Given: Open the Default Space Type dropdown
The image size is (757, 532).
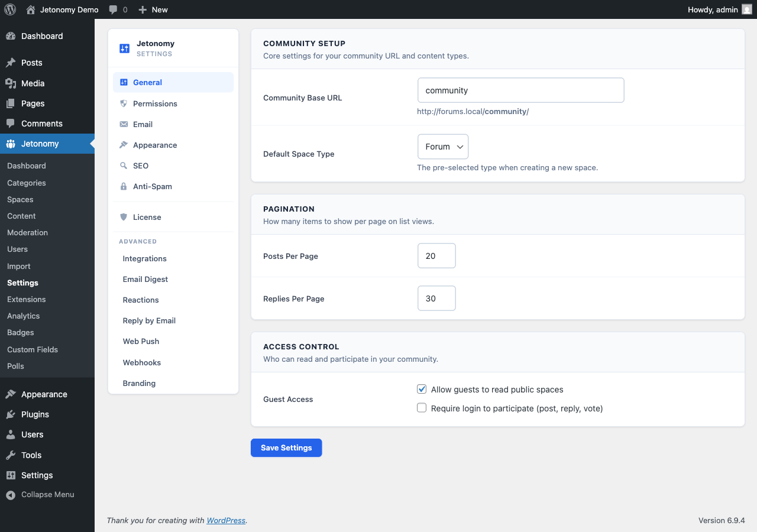Looking at the screenshot, I should coord(442,147).
